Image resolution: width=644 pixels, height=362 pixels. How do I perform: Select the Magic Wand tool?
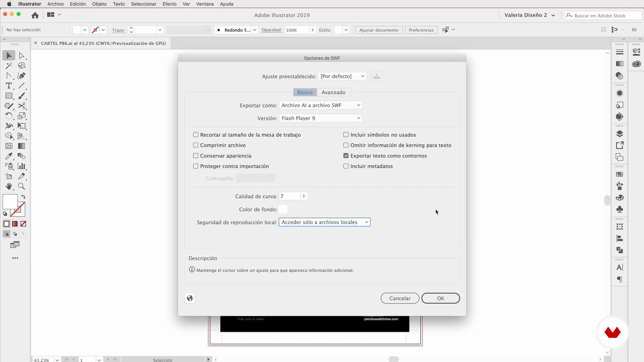9,66
